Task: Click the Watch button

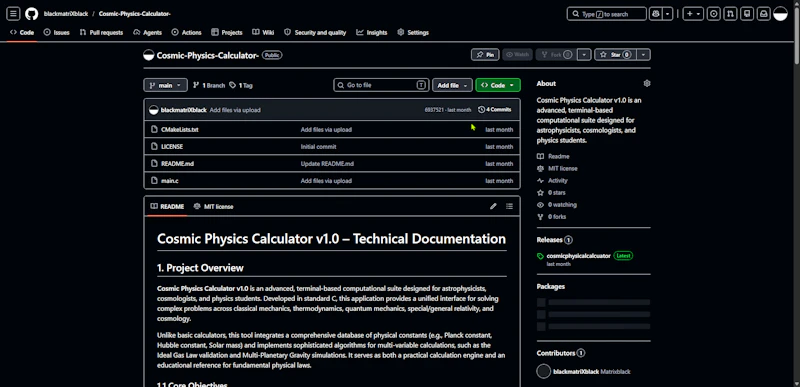Action: point(517,55)
